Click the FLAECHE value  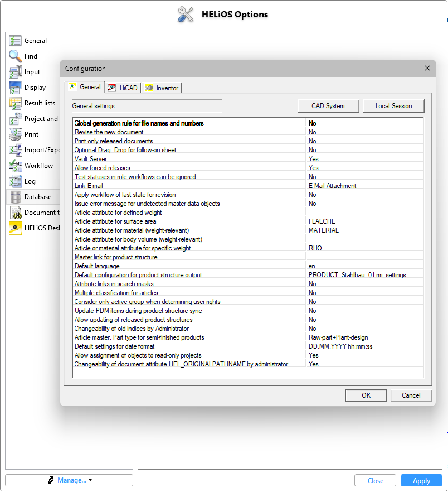(322, 221)
